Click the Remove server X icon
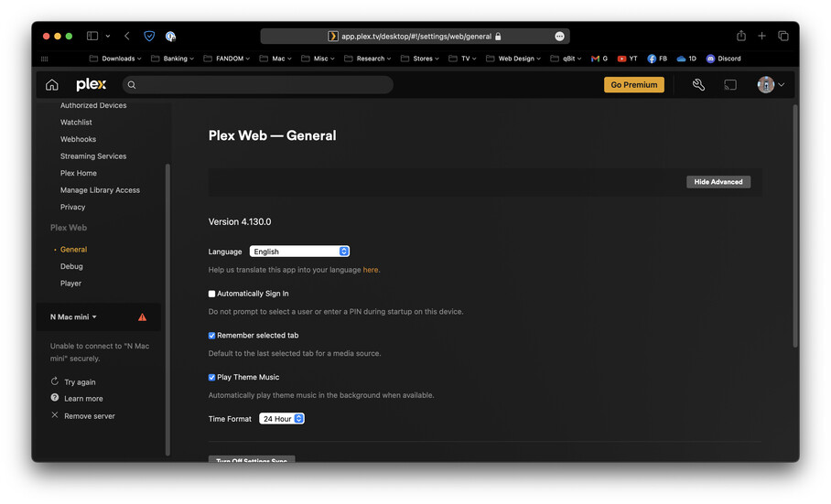831x504 pixels. pyautogui.click(x=55, y=415)
